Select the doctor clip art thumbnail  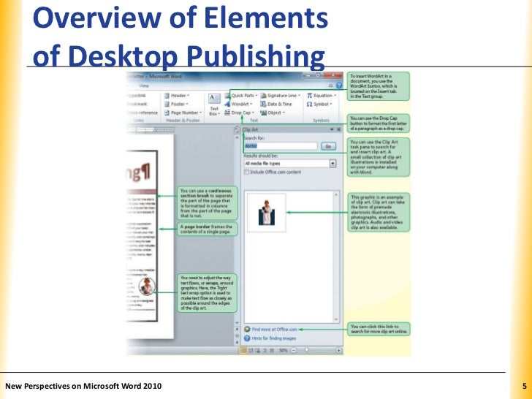click(267, 213)
